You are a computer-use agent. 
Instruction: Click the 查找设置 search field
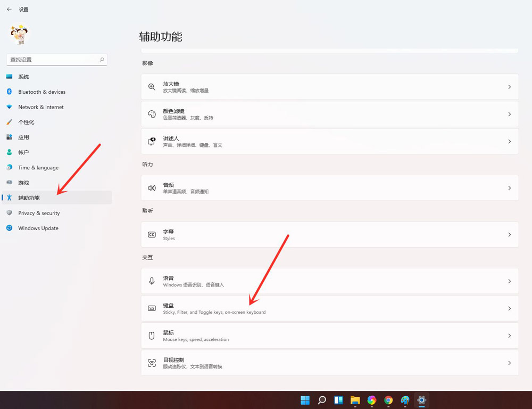56,59
